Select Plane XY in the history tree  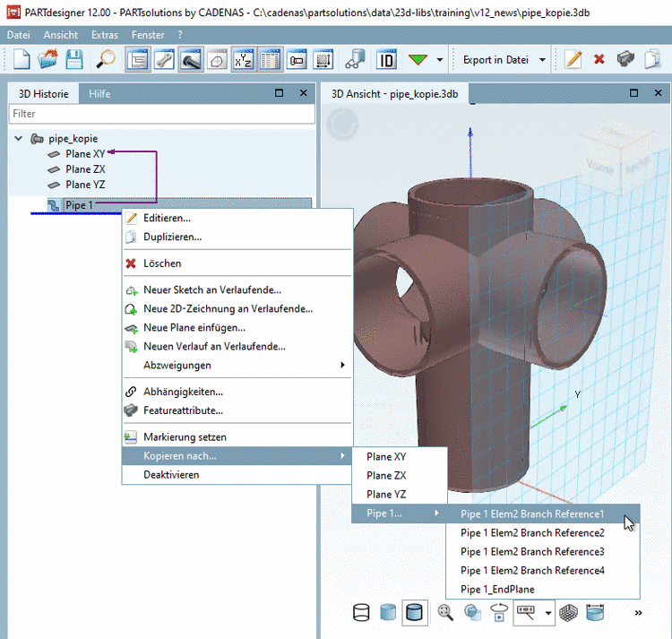tap(85, 154)
